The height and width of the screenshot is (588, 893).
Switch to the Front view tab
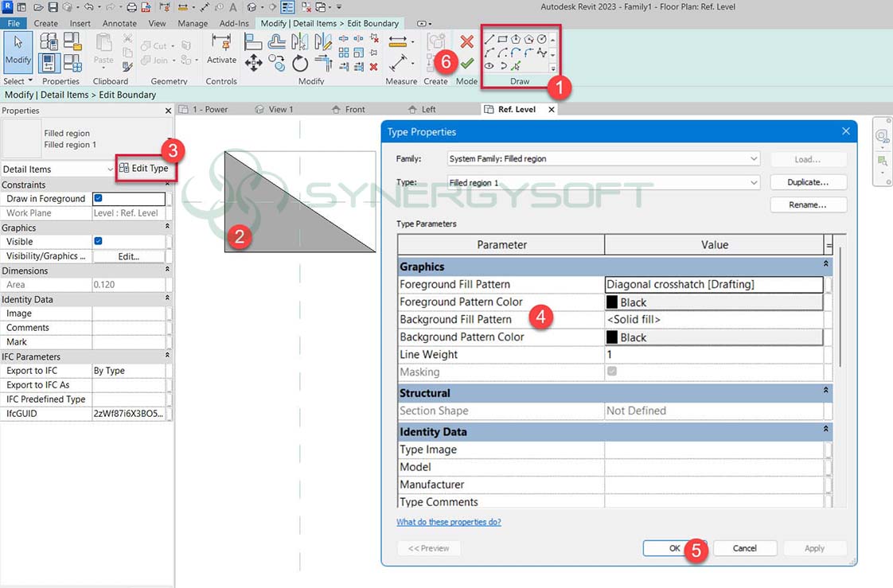(354, 109)
